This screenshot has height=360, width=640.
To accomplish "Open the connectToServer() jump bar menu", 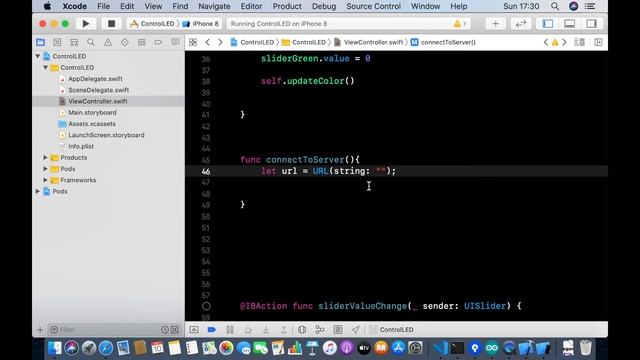I will click(x=443, y=42).
